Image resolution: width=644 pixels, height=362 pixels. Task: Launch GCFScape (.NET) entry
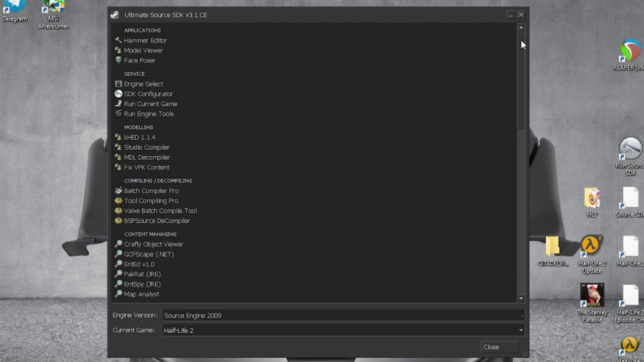click(149, 254)
